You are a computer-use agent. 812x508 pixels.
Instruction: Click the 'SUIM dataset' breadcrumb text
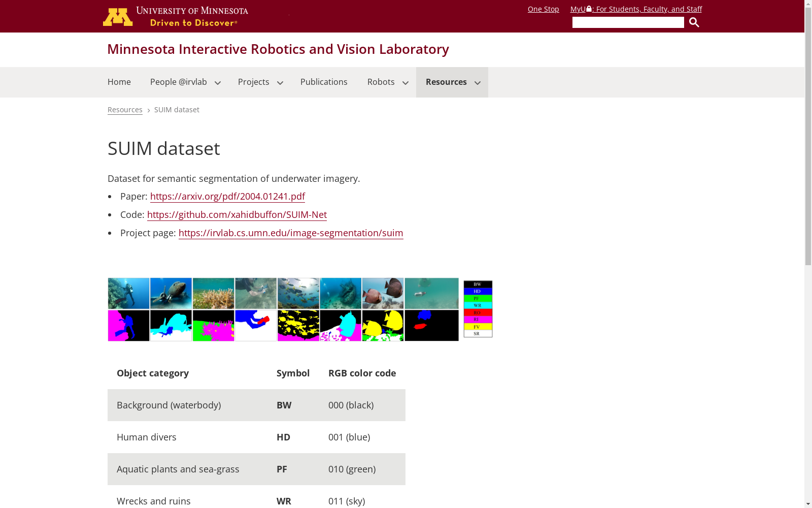(x=177, y=110)
